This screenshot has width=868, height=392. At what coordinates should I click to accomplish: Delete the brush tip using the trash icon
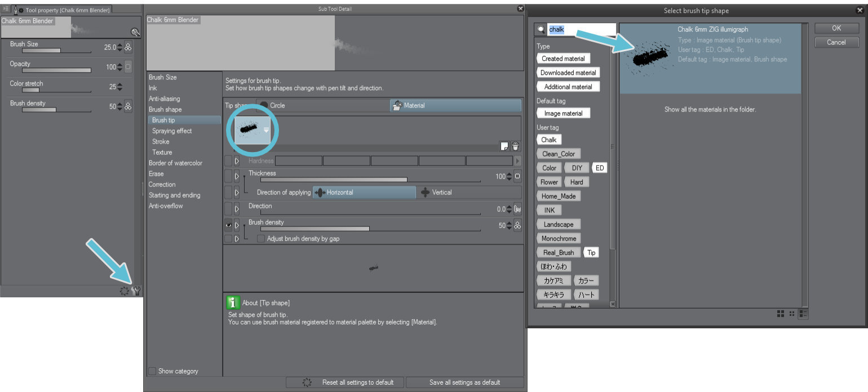(515, 145)
